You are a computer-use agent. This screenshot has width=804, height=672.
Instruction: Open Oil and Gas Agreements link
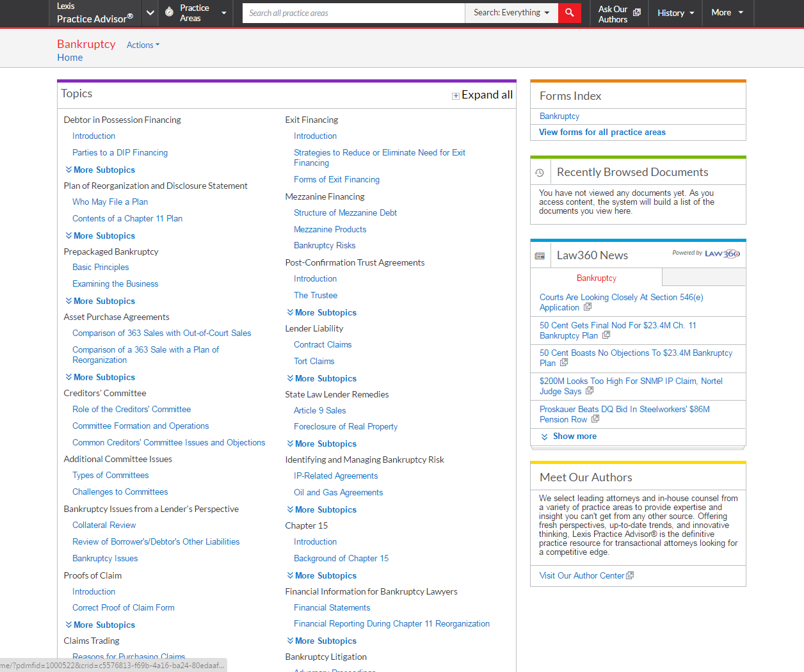[338, 492]
